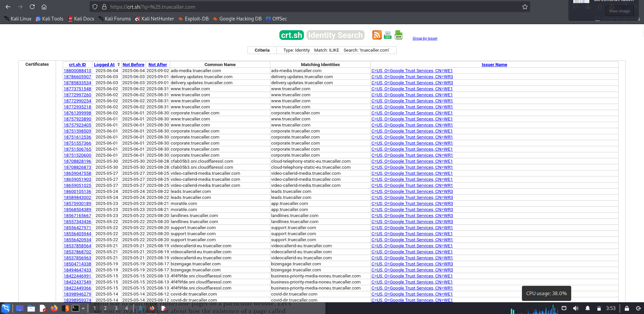Expand the terminal launcher dropdown arrow
The width and height of the screenshot is (644, 314).
tap(83, 308)
